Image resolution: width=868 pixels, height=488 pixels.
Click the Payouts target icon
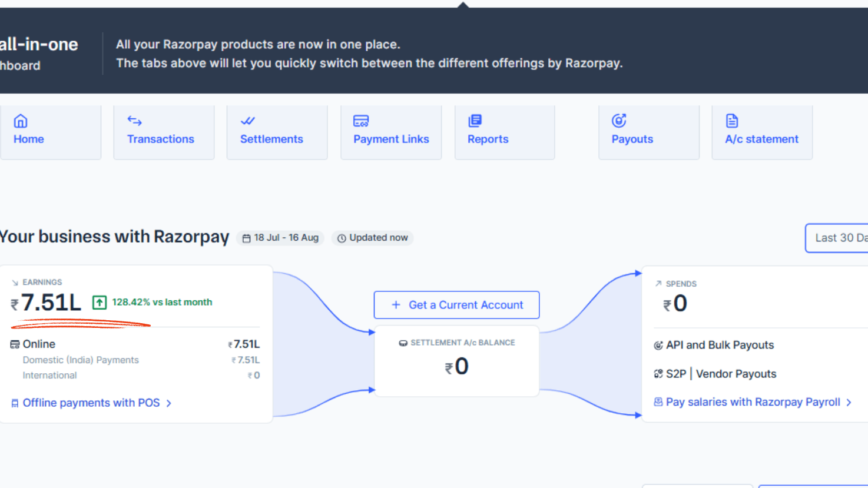tap(619, 121)
